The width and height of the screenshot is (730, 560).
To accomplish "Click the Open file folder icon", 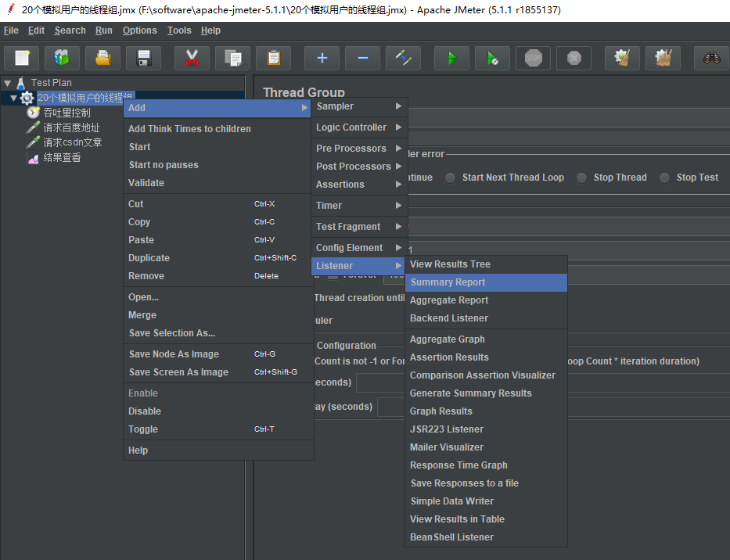I will pyautogui.click(x=103, y=58).
